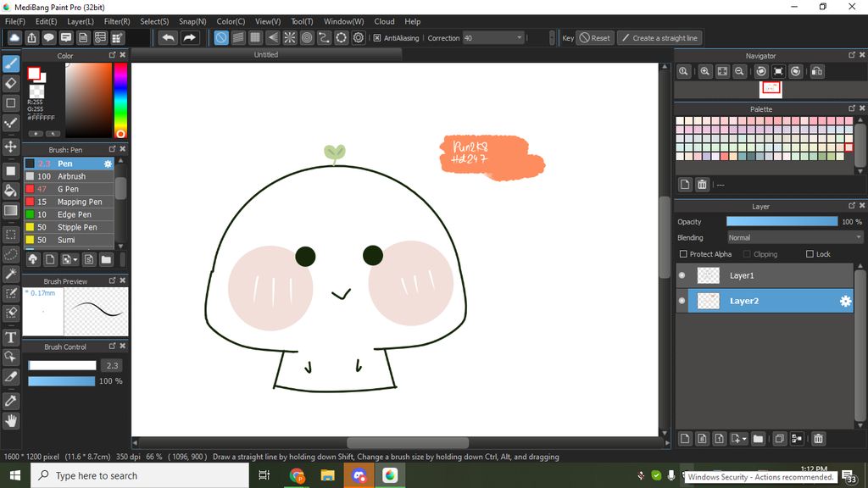Click the Redo arrow in the toolbar
This screenshot has height=488, width=868.
coord(189,37)
